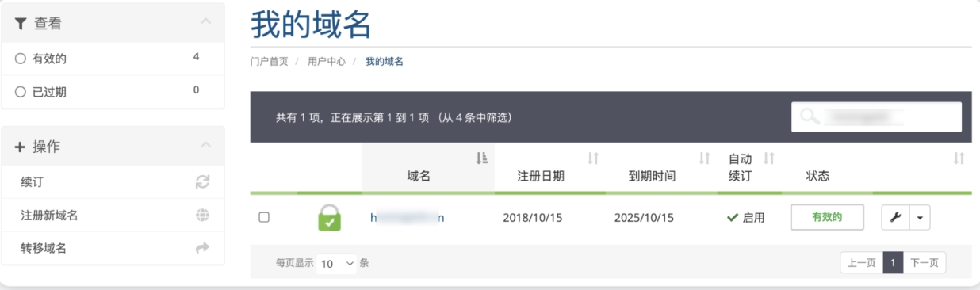The image size is (980, 290).
Task: Sort by 自动续订 column header
Action: click(x=749, y=167)
